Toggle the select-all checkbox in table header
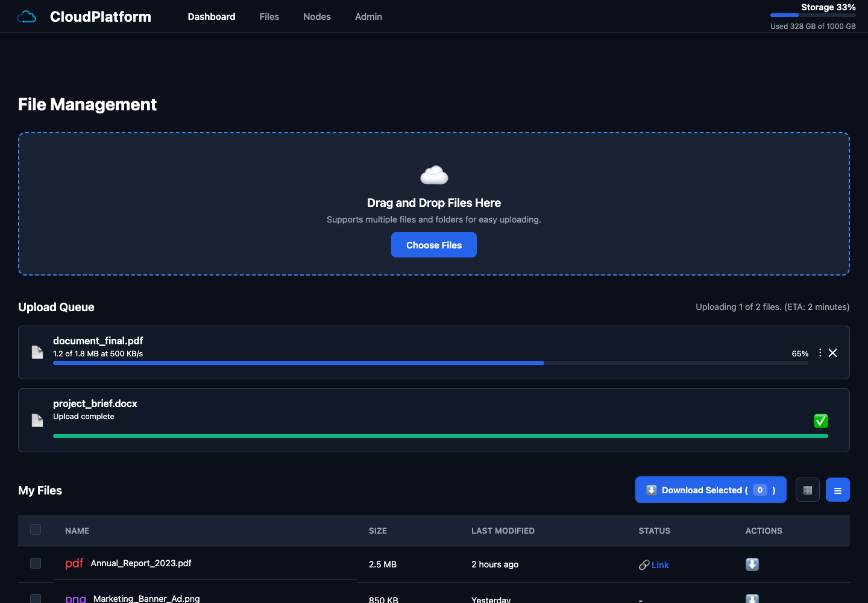 pos(36,529)
